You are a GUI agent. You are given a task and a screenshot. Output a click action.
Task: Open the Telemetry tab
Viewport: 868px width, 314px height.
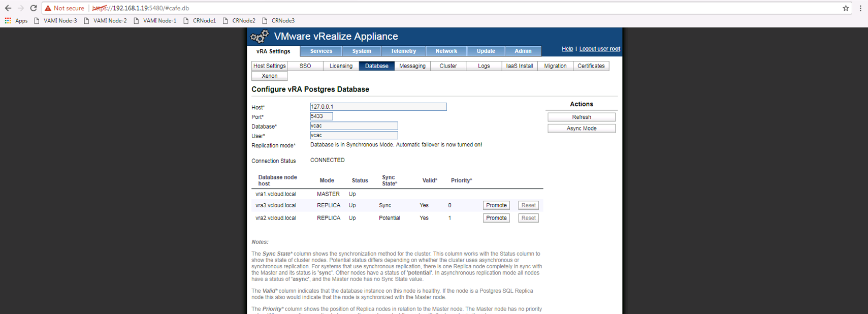[x=403, y=51]
